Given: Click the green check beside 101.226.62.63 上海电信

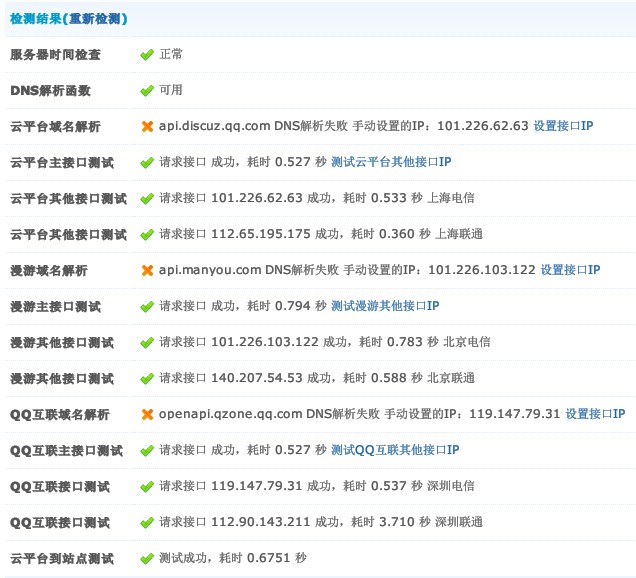Looking at the screenshot, I should (x=147, y=198).
